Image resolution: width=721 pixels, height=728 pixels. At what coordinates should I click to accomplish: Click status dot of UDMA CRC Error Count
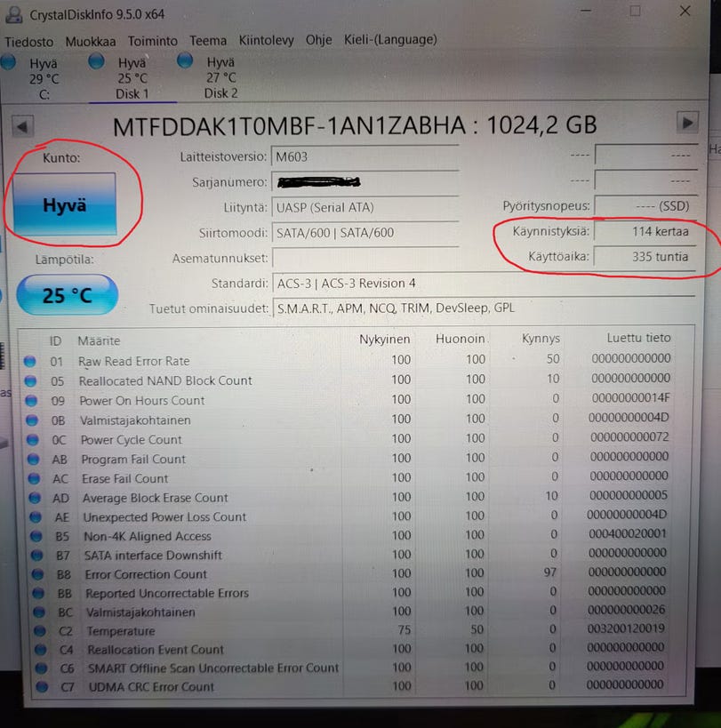click(x=42, y=687)
